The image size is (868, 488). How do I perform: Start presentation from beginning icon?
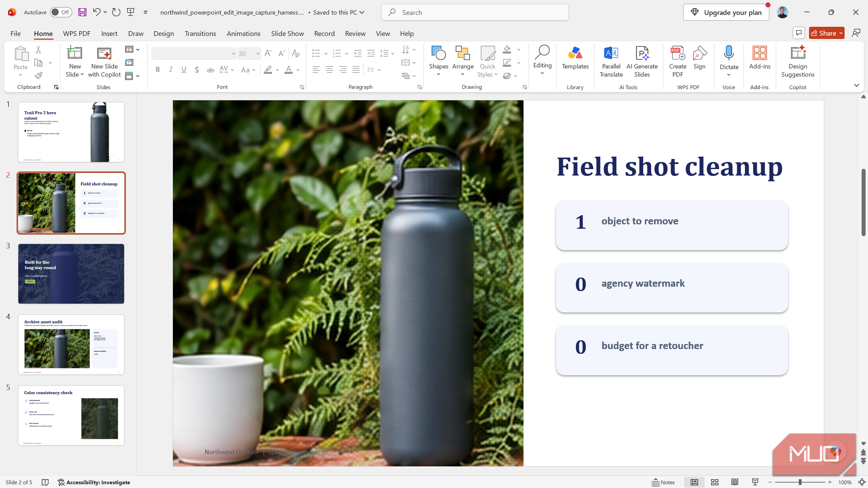click(131, 12)
